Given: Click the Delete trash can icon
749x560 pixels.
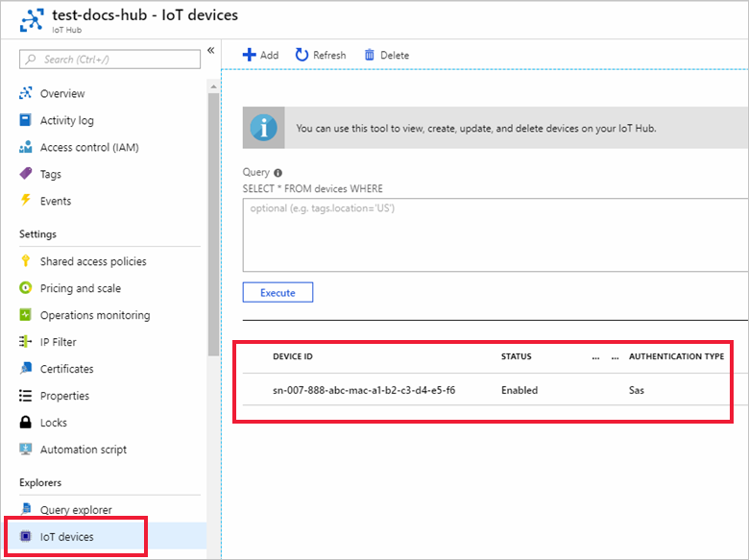Looking at the screenshot, I should [370, 55].
